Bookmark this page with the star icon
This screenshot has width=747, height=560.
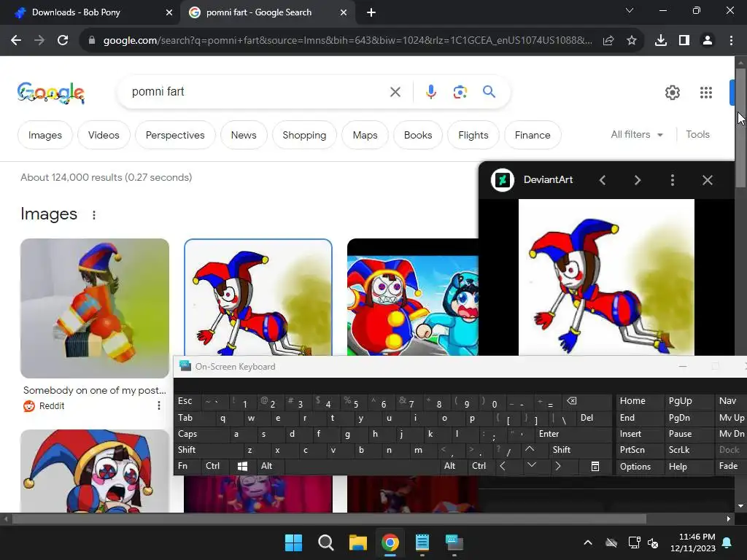click(x=632, y=41)
